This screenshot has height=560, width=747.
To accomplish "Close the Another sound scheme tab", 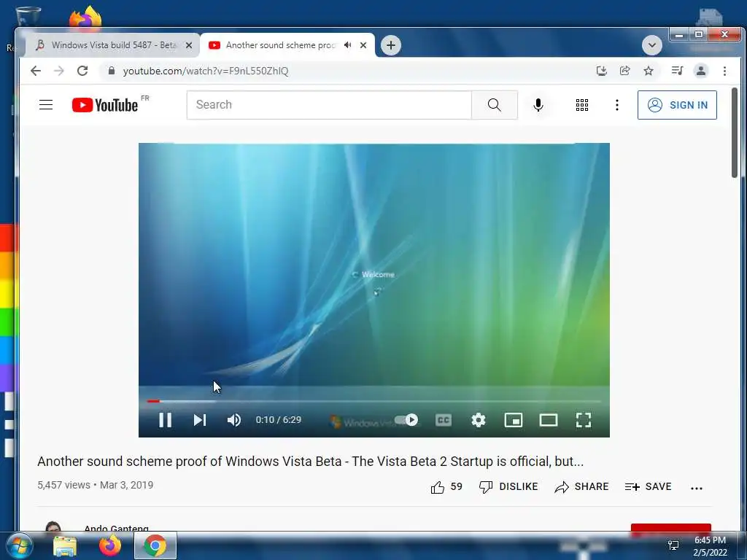I will [363, 45].
